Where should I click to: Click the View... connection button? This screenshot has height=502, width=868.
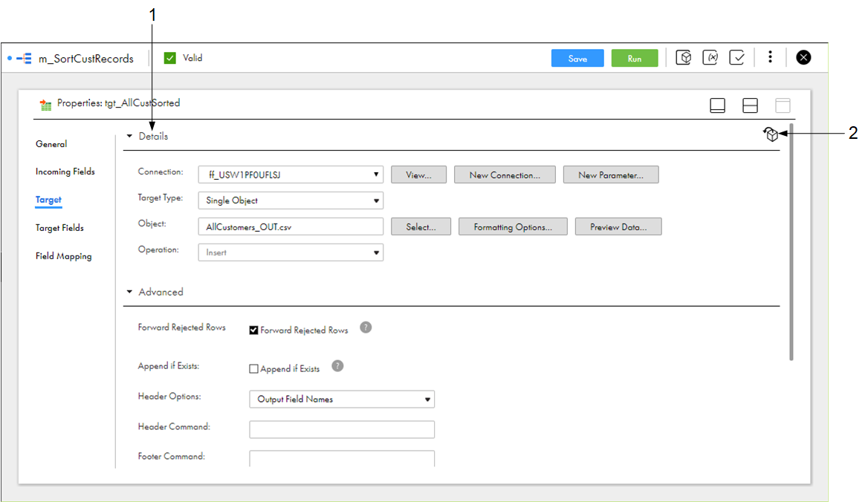pyautogui.click(x=418, y=175)
